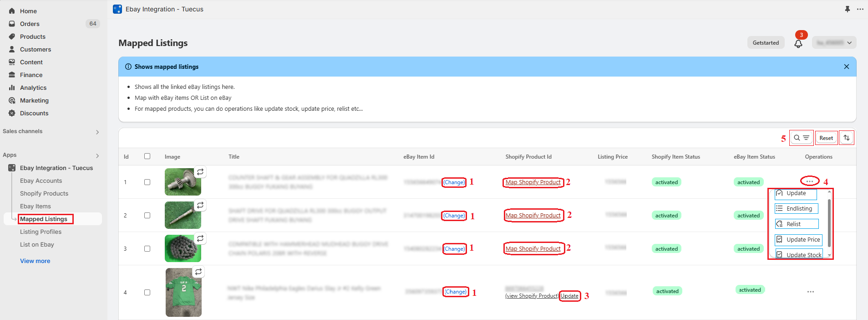
Task: Check the checkbox for row 2
Action: tap(147, 215)
